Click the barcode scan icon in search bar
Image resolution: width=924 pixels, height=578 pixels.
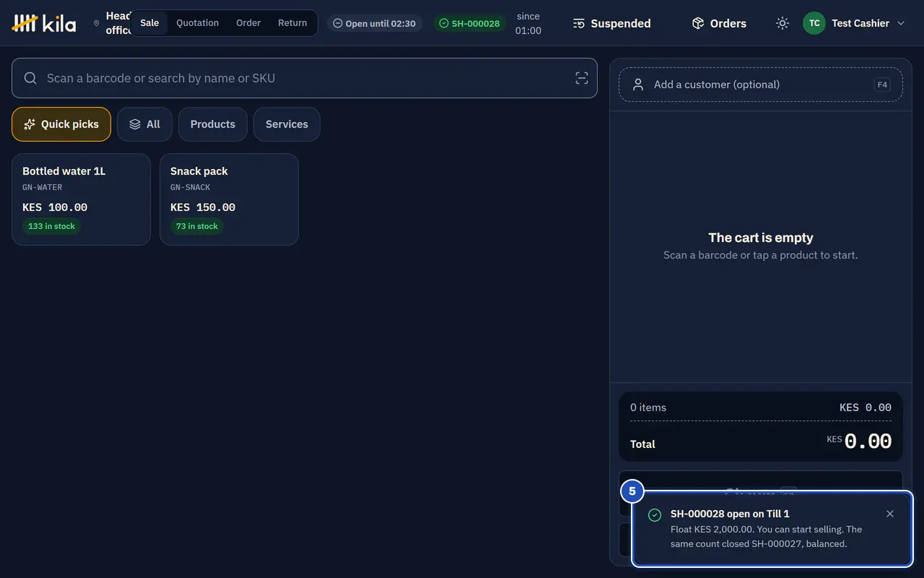click(x=582, y=78)
